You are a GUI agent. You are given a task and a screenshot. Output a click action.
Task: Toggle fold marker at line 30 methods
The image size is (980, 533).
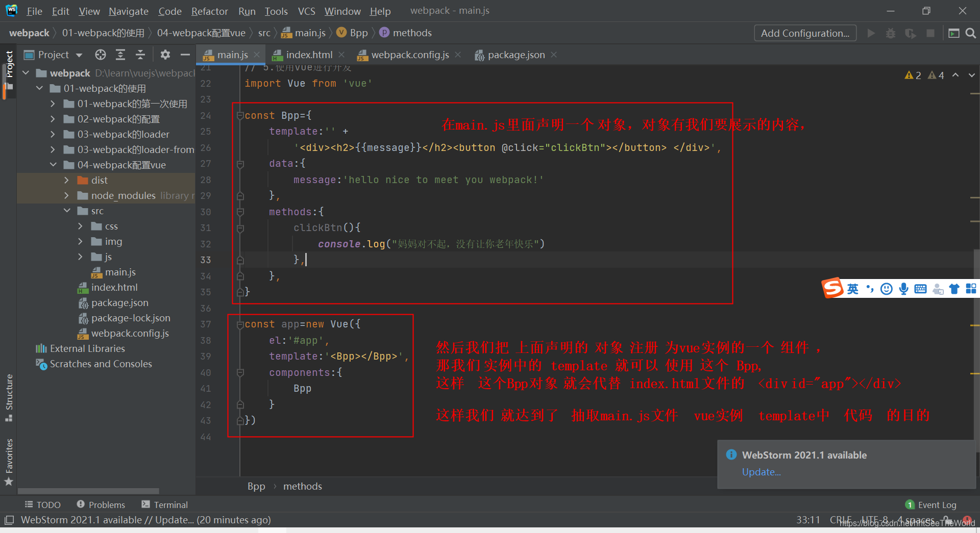[240, 212]
